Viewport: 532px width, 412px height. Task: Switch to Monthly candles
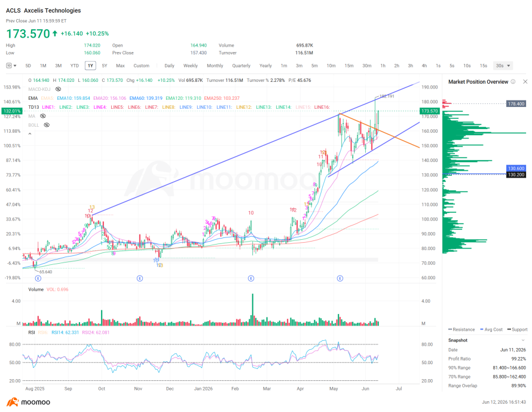[x=215, y=66]
